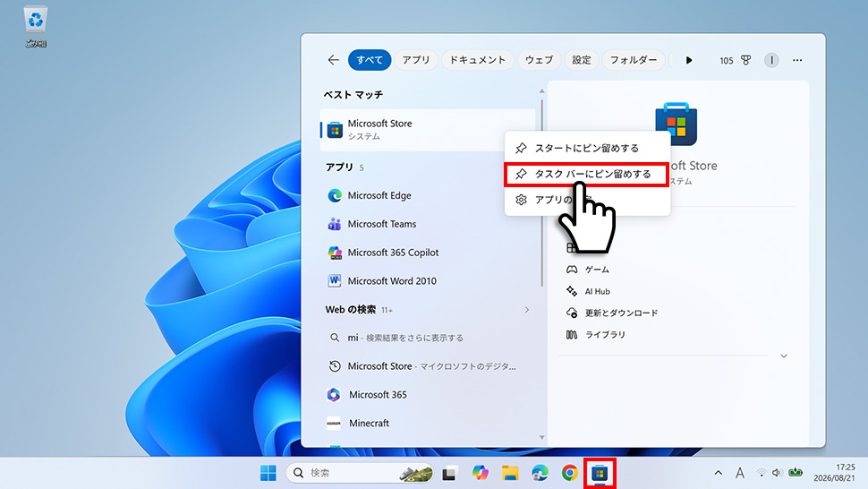This screenshot has width=868, height=489.
Task: Open Microsoft Teams from app results
Action: 428,224
